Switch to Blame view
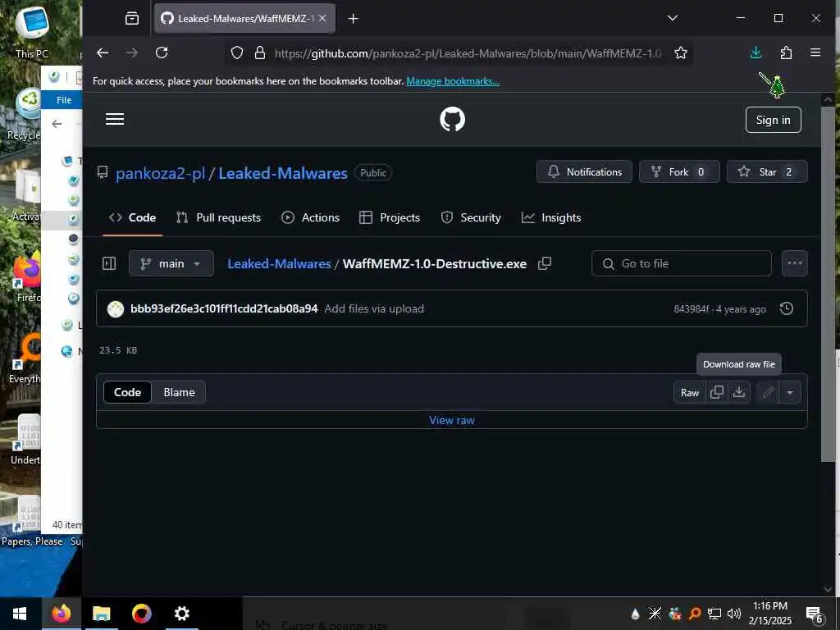The image size is (840, 630). (x=179, y=392)
